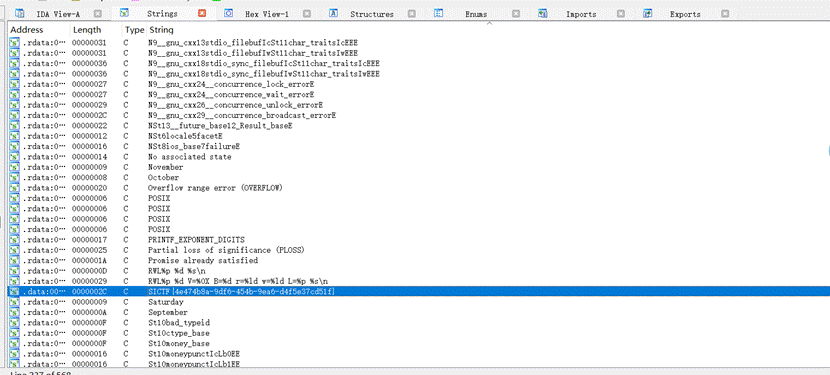
Task: Click the string icon beside November row
Action: pos(14,167)
